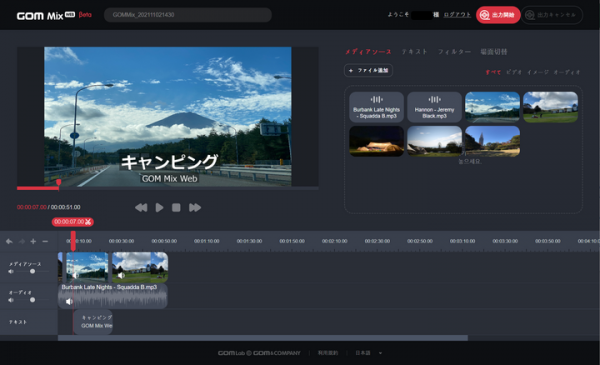Viewport: 600px width, 365px height.
Task: Filter media by イメージ
Action: (538, 72)
